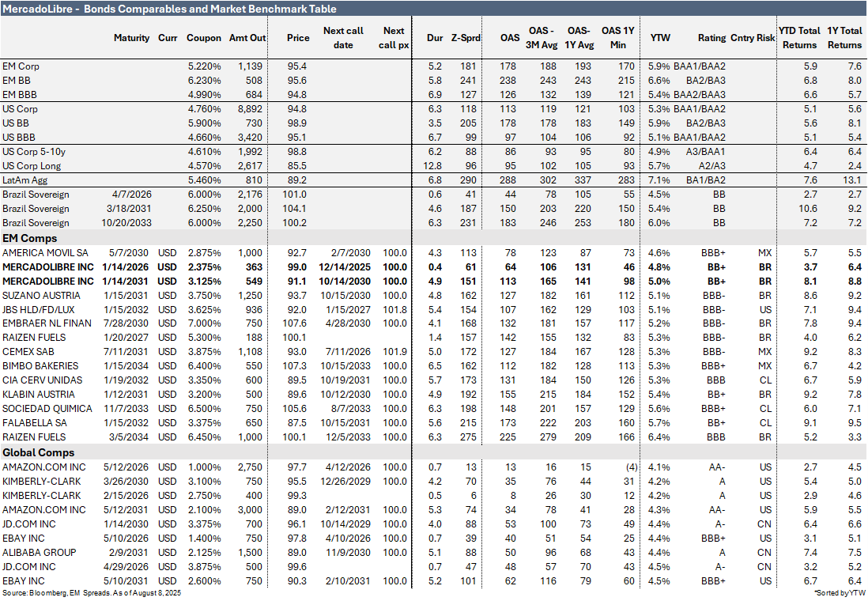Select the 'Amt Out' column header

click(247, 38)
